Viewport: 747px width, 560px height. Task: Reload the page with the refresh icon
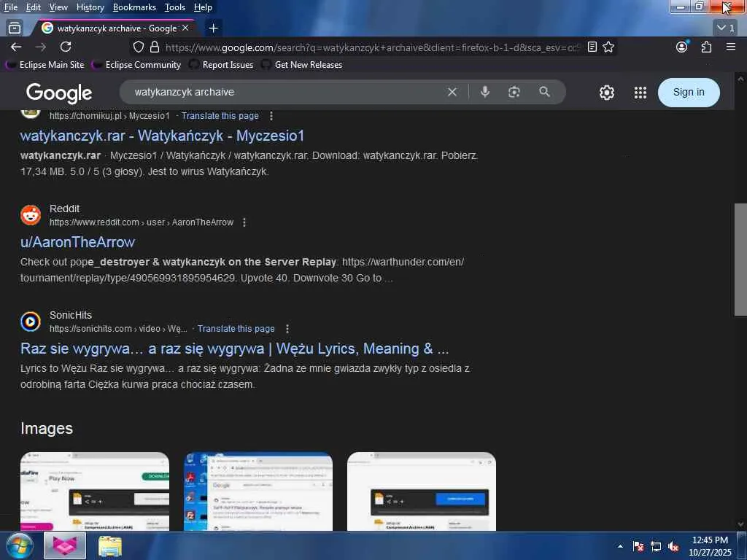[x=66, y=47]
